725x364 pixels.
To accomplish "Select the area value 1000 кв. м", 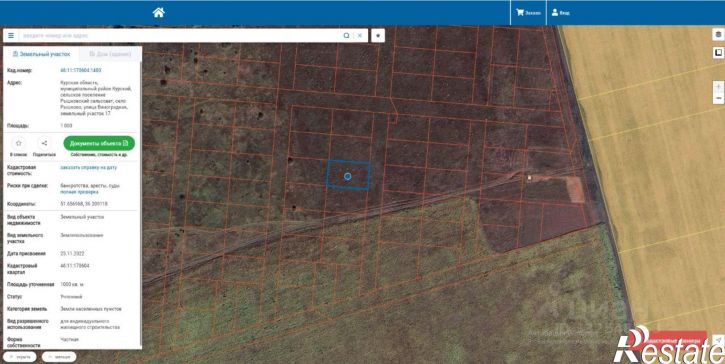I will (72, 284).
